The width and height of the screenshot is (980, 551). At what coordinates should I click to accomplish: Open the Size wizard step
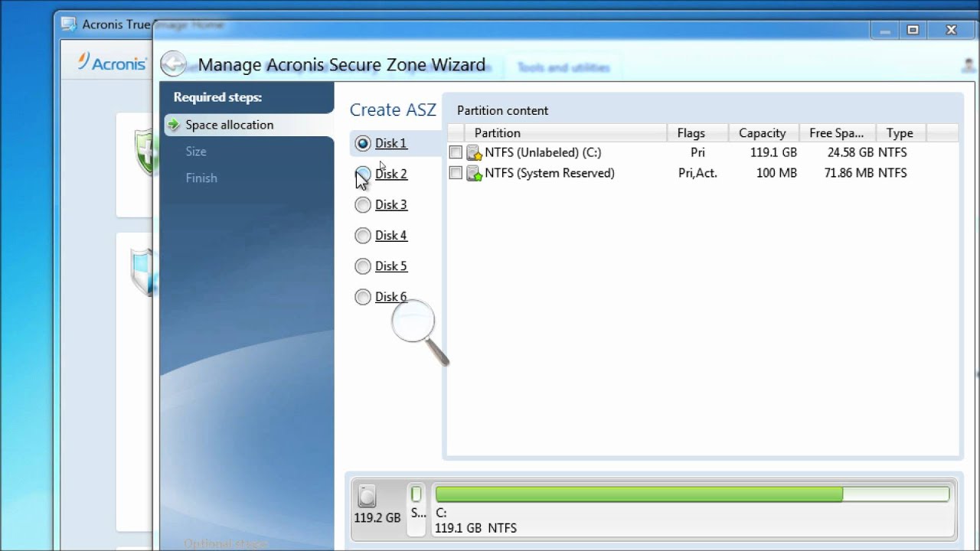click(196, 152)
